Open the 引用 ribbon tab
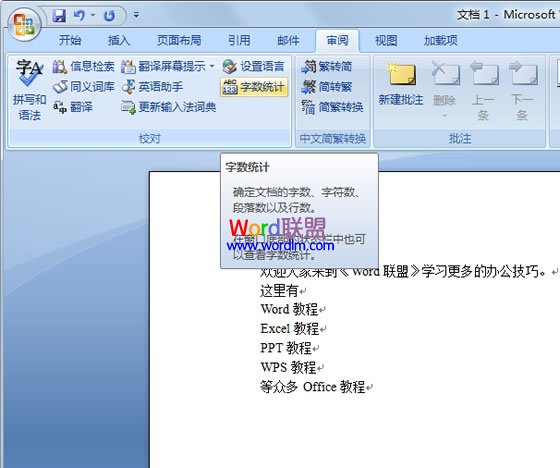 (x=239, y=40)
